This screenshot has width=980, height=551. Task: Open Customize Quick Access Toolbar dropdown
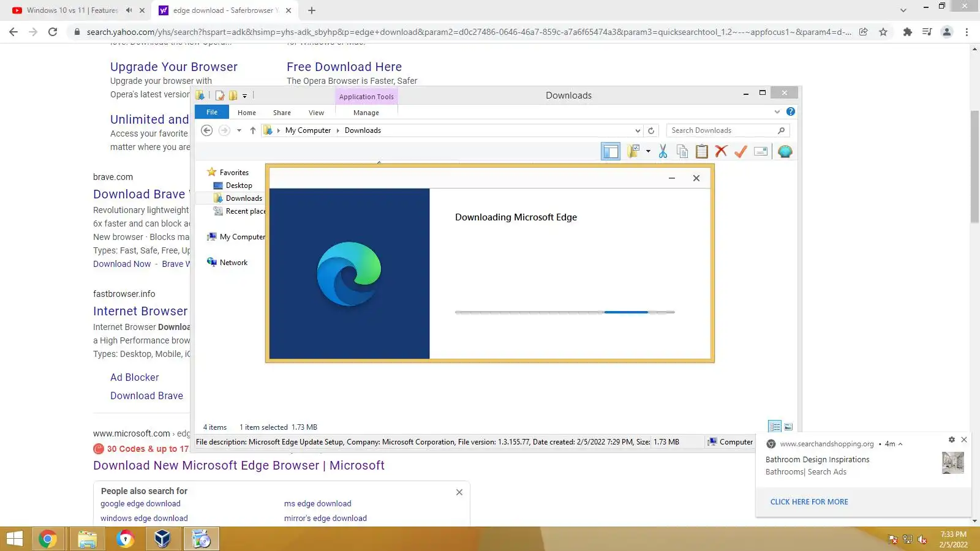pos(244,96)
